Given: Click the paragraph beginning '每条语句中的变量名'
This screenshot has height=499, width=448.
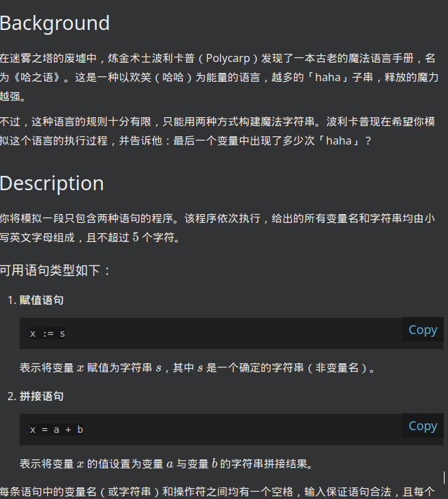Looking at the screenshot, I should 217,492.
